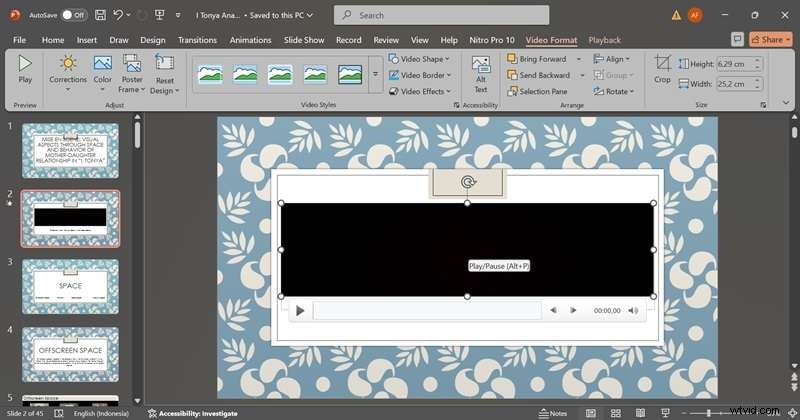Click Send Backward
The image size is (800, 420).
coord(539,75)
